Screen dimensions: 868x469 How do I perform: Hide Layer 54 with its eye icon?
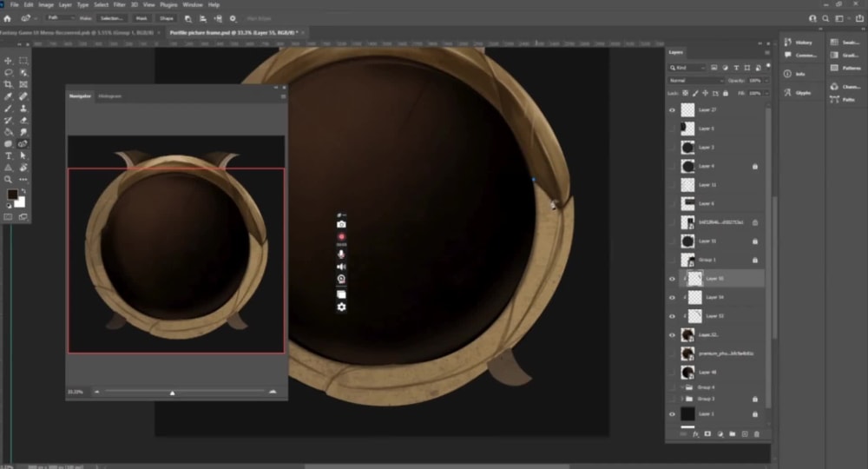point(672,297)
